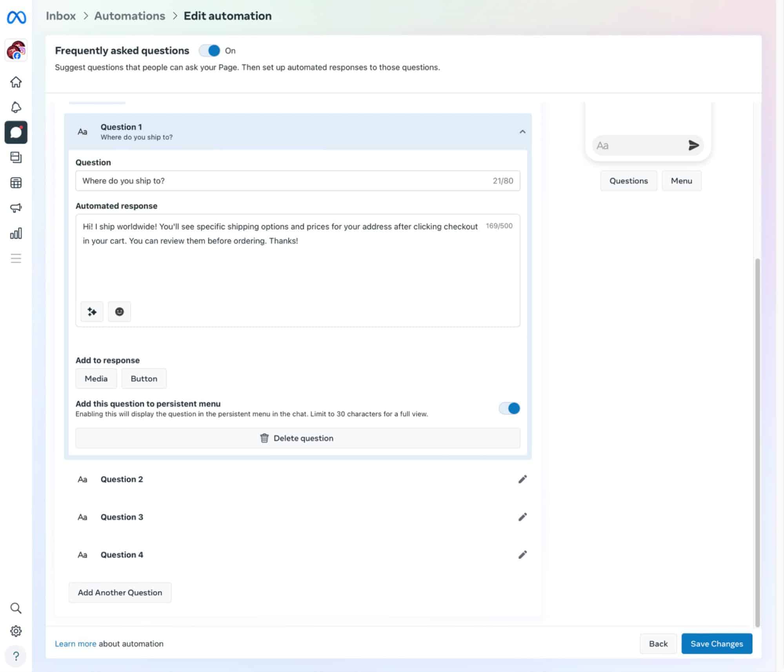Open the sidebar hamburger menu
The image size is (784, 672).
click(16, 258)
